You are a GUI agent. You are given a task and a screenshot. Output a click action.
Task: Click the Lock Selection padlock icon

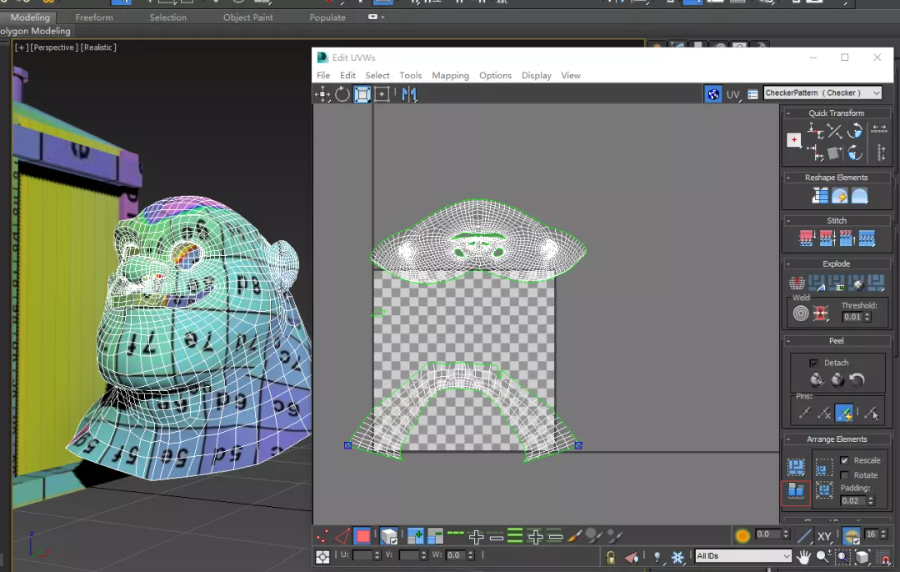(610, 556)
